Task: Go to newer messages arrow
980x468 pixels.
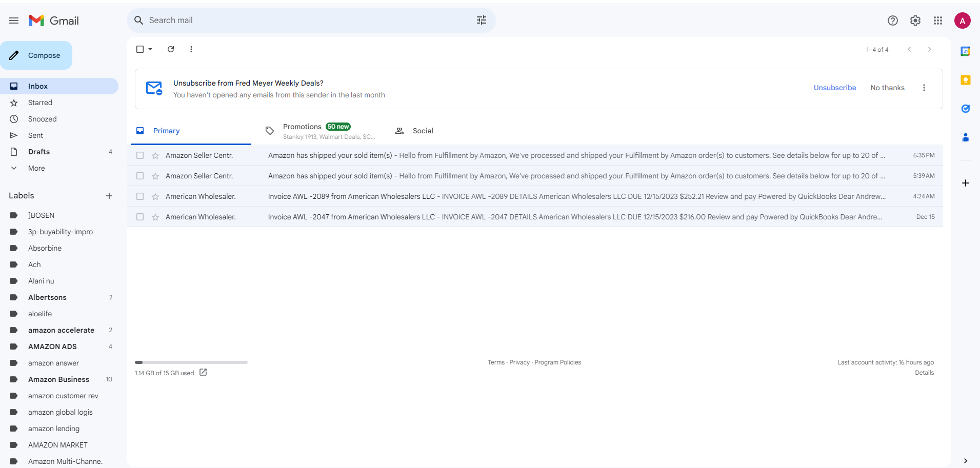Action: pos(909,49)
